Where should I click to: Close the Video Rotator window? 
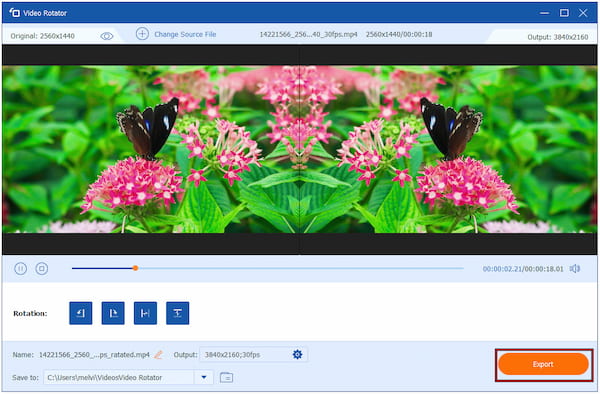tap(583, 13)
